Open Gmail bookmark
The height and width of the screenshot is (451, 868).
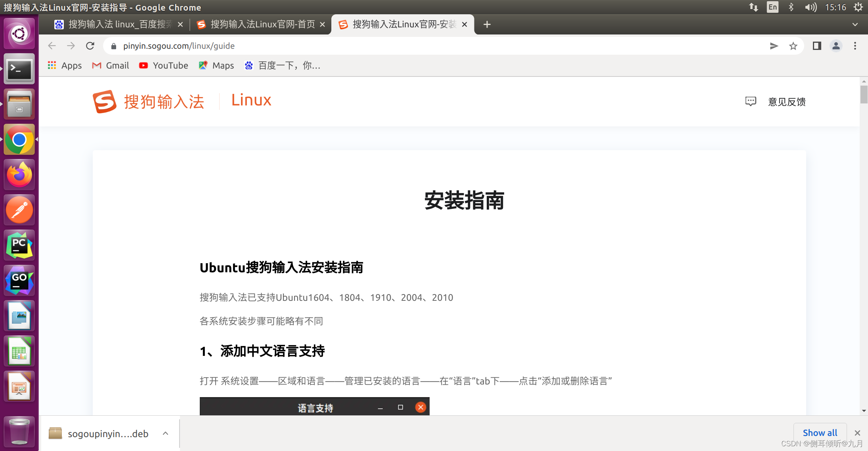click(111, 65)
